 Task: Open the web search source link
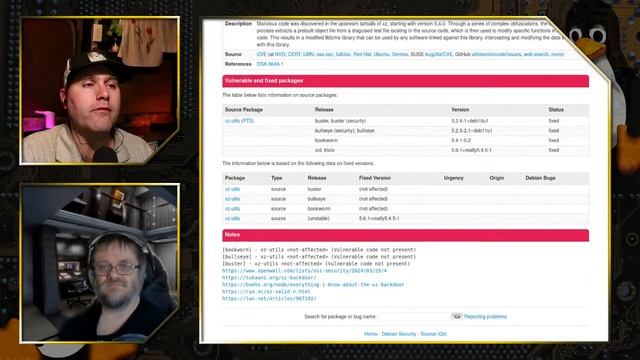coord(536,54)
